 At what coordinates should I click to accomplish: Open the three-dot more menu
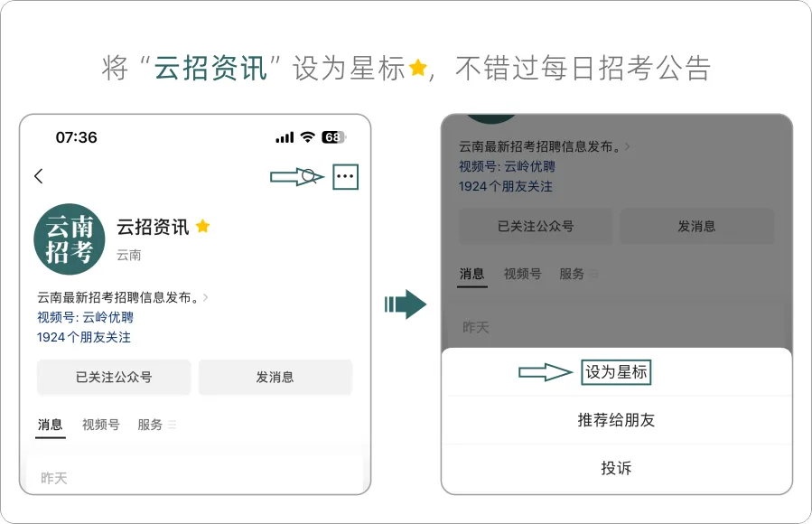(345, 177)
